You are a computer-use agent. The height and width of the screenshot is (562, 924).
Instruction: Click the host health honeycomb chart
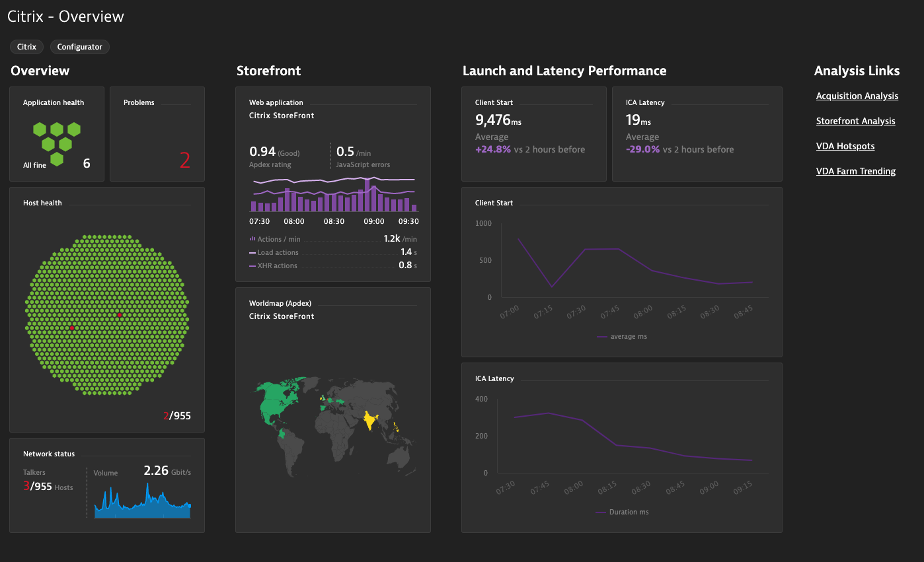tap(107, 314)
